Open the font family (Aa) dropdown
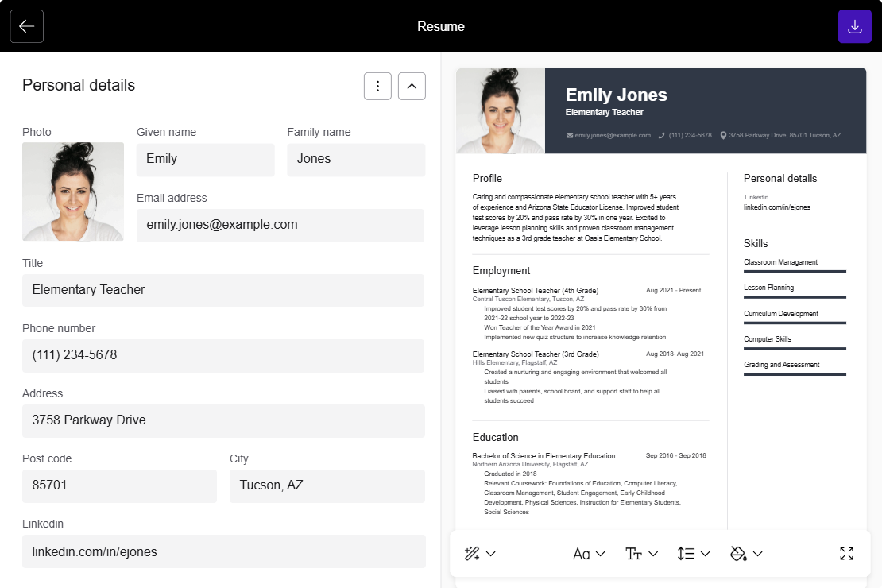The image size is (882, 588). 589,554
